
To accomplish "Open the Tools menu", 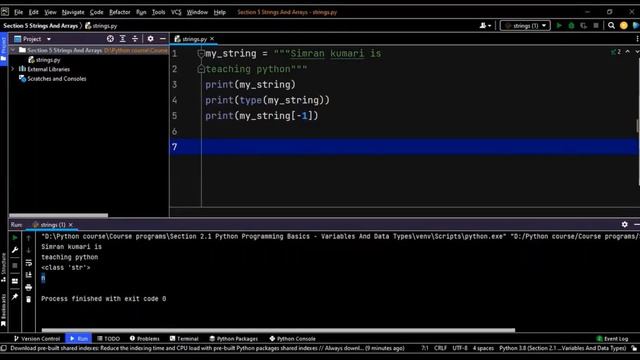I will point(158,12).
